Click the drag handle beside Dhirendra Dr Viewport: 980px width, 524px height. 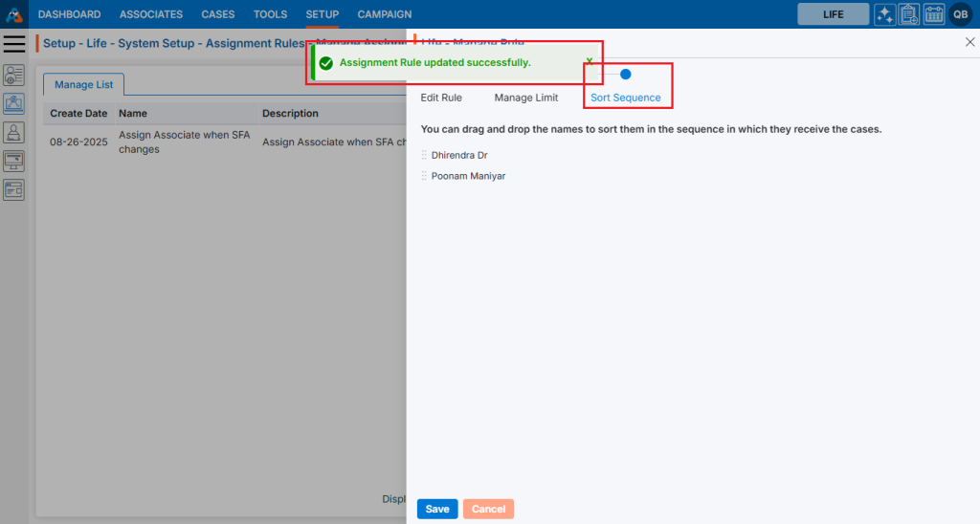click(424, 155)
